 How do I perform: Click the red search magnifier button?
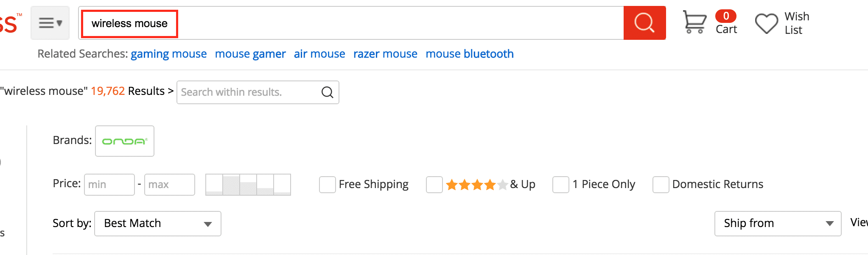[x=644, y=23]
